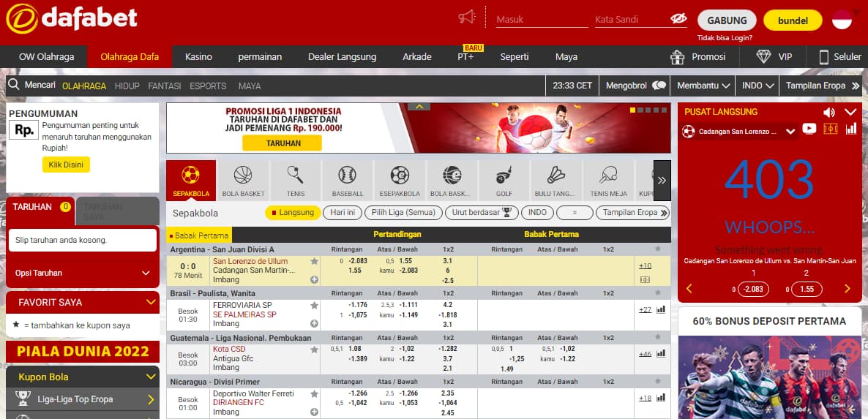Star the Ferroviaria SP match as favorite
The height and width of the screenshot is (419, 868).
314,305
